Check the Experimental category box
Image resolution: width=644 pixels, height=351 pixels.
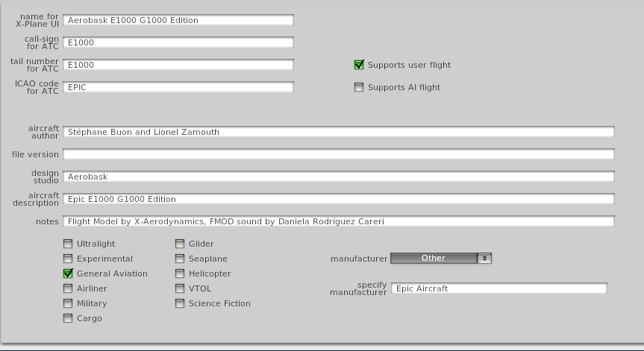(x=68, y=259)
